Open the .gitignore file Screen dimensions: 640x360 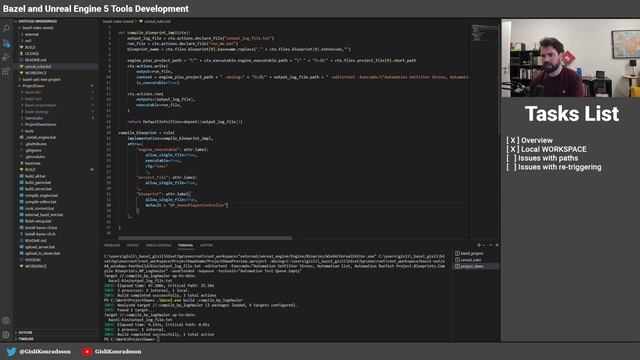click(33, 151)
